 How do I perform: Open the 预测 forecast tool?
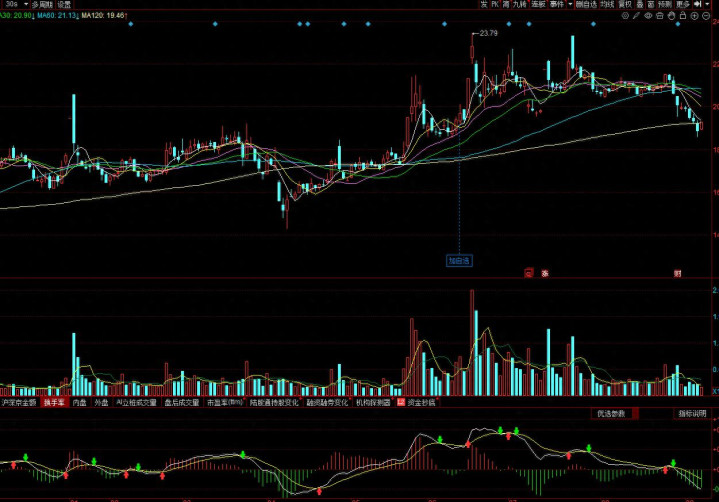tap(665, 4)
